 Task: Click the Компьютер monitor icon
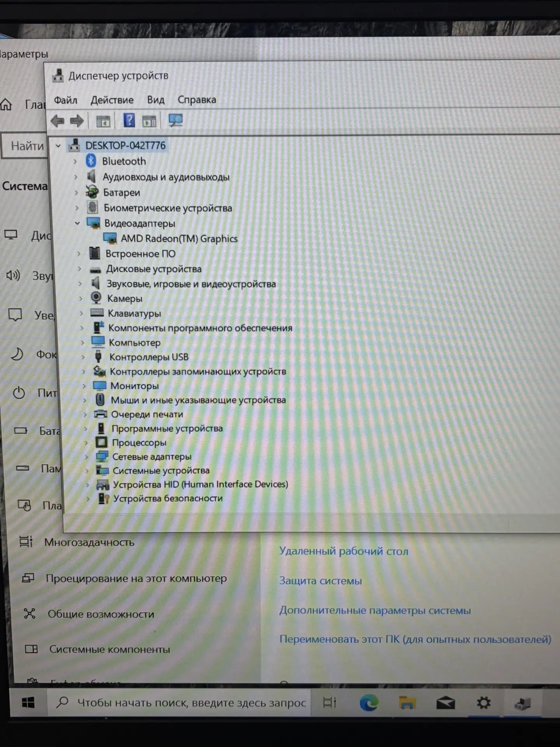coord(98,342)
